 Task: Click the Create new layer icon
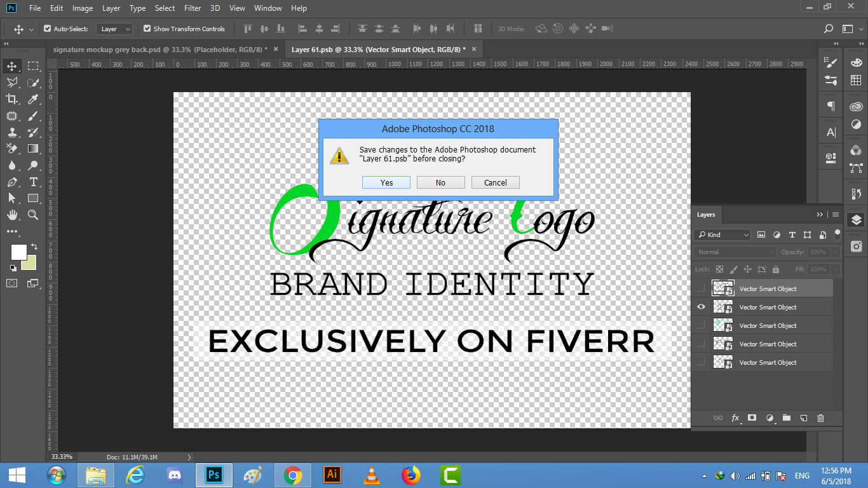pyautogui.click(x=804, y=418)
